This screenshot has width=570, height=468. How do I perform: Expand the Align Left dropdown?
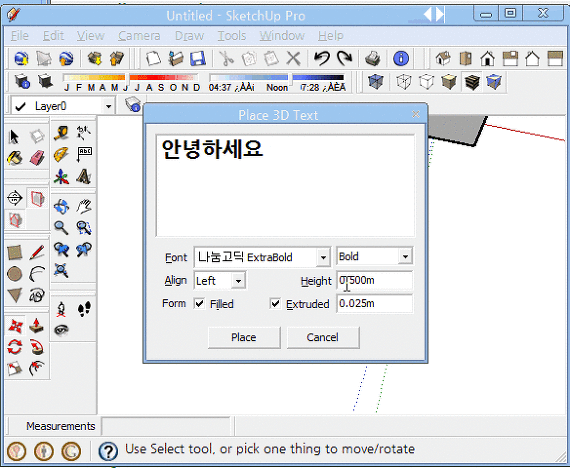238,281
